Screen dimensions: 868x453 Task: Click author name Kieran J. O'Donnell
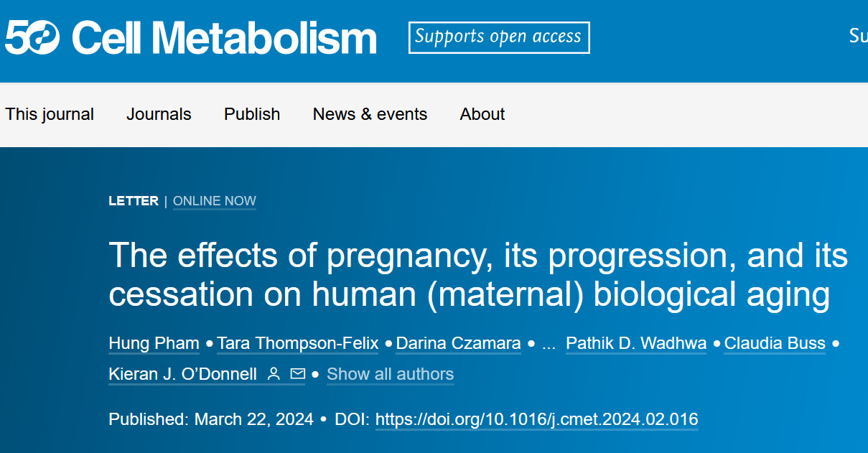pyautogui.click(x=183, y=374)
